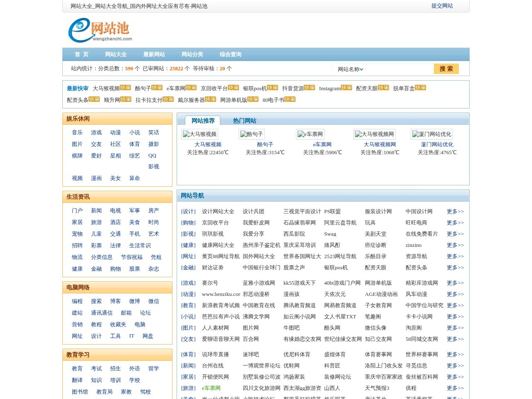Open the 大马猴视频 thumbnail image

tap(200, 134)
